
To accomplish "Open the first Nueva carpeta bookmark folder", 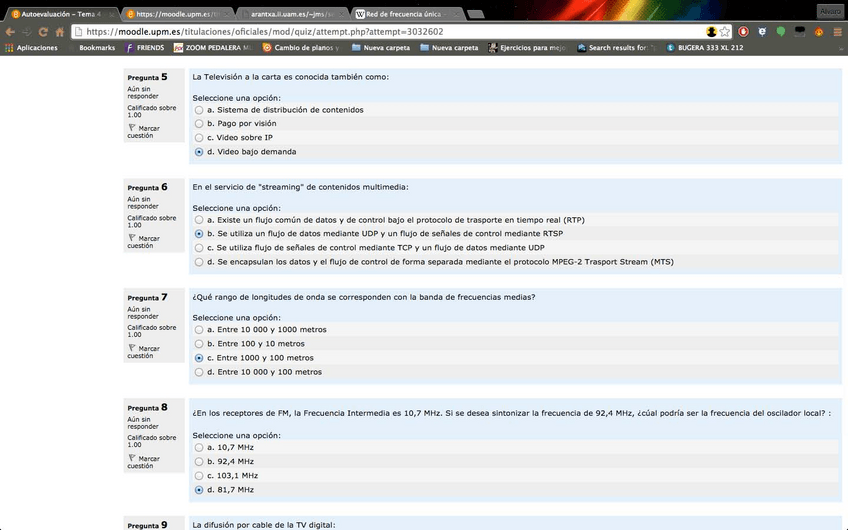I will pos(381,48).
